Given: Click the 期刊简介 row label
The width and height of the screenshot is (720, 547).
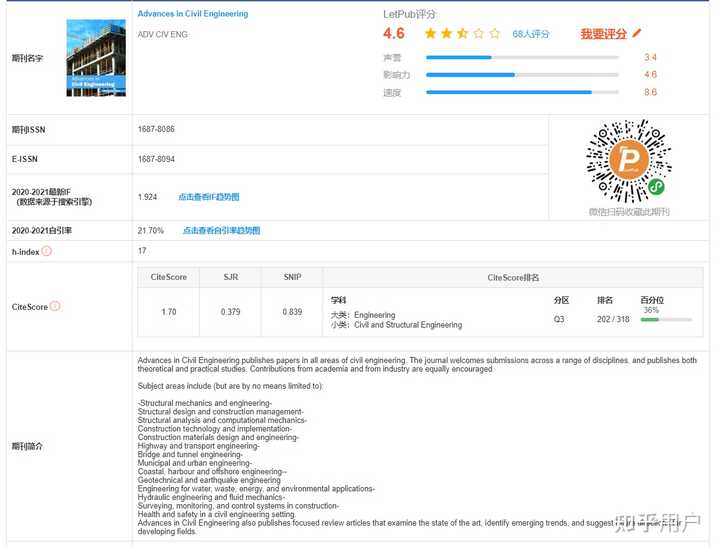Looking at the screenshot, I should click(27, 446).
